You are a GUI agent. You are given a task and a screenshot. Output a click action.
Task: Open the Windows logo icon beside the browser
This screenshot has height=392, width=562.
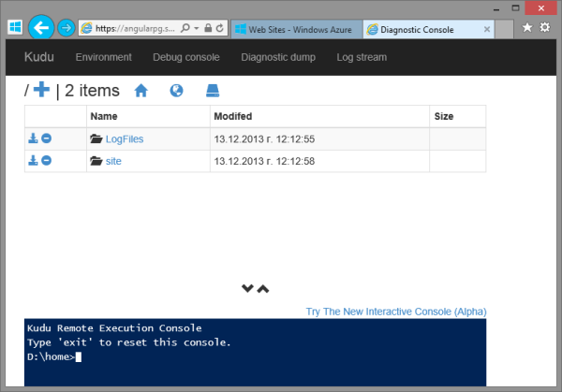click(x=15, y=27)
